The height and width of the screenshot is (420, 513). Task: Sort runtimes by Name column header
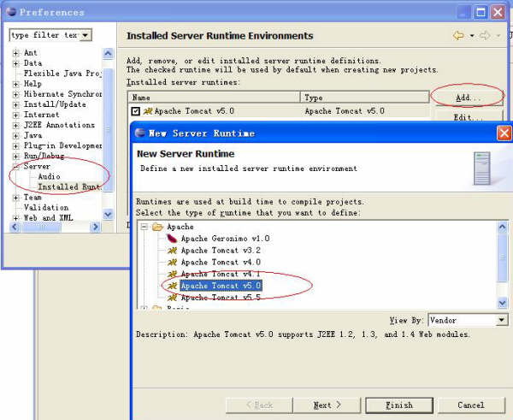pyautogui.click(x=214, y=98)
